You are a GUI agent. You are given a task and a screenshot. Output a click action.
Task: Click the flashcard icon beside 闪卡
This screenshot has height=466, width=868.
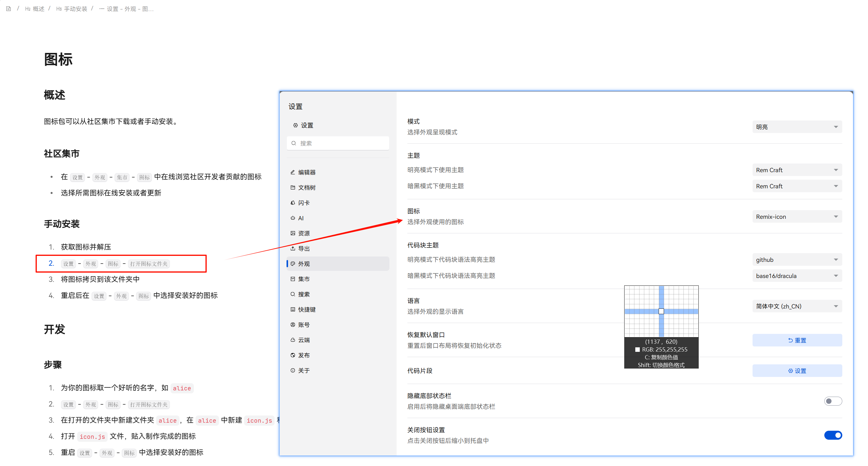point(293,203)
